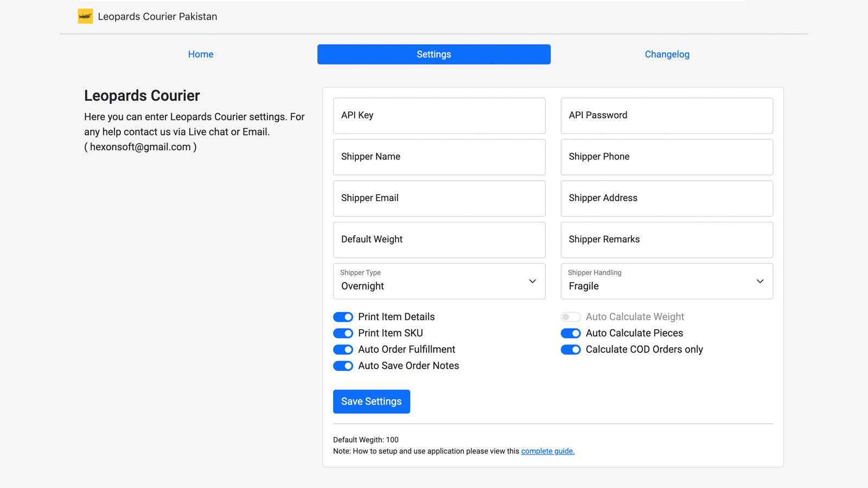Click the Shipper Remarks field

666,240
